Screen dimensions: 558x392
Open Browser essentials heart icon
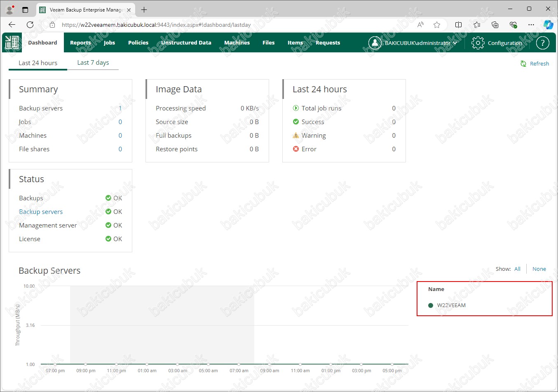513,25
